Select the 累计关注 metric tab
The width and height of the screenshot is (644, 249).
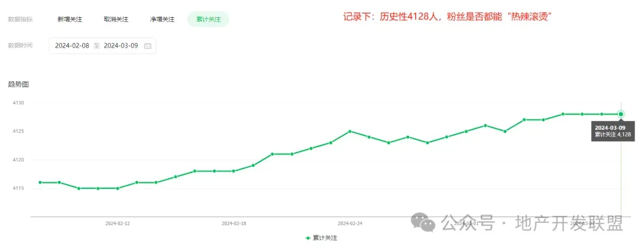[208, 19]
